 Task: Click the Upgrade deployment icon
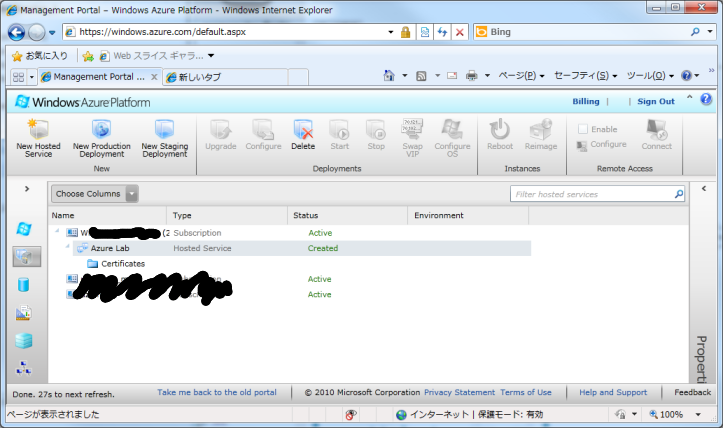(x=220, y=130)
